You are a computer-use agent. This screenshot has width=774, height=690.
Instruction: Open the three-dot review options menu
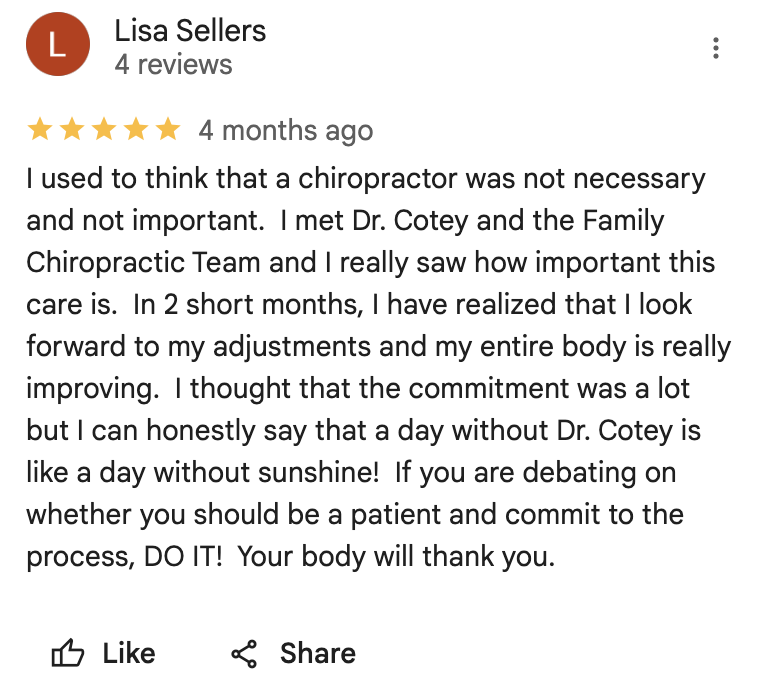coord(715,47)
